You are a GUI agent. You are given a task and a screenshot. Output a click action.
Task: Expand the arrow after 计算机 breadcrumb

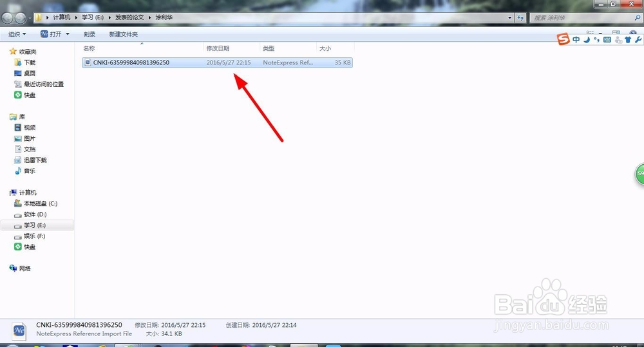point(76,17)
